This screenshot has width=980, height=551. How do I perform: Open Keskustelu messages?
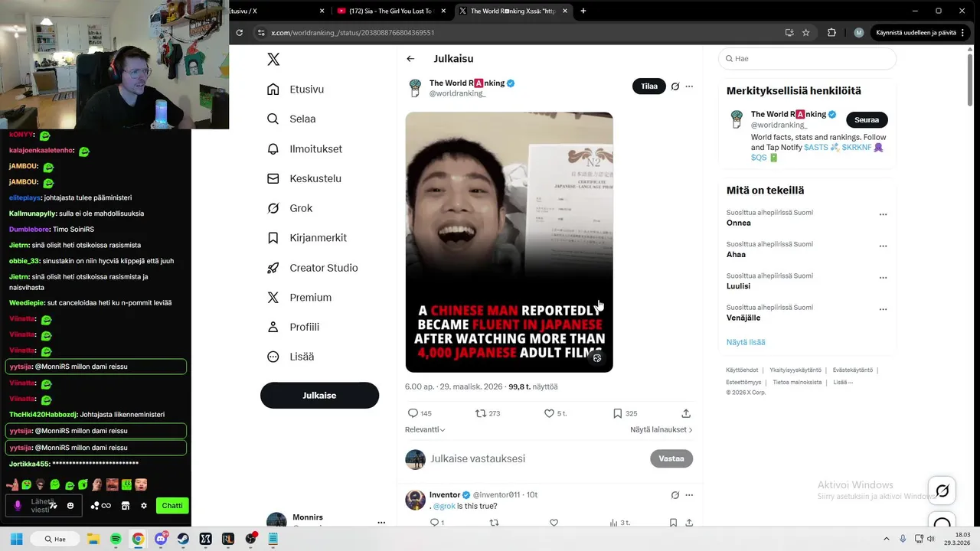[304, 178]
